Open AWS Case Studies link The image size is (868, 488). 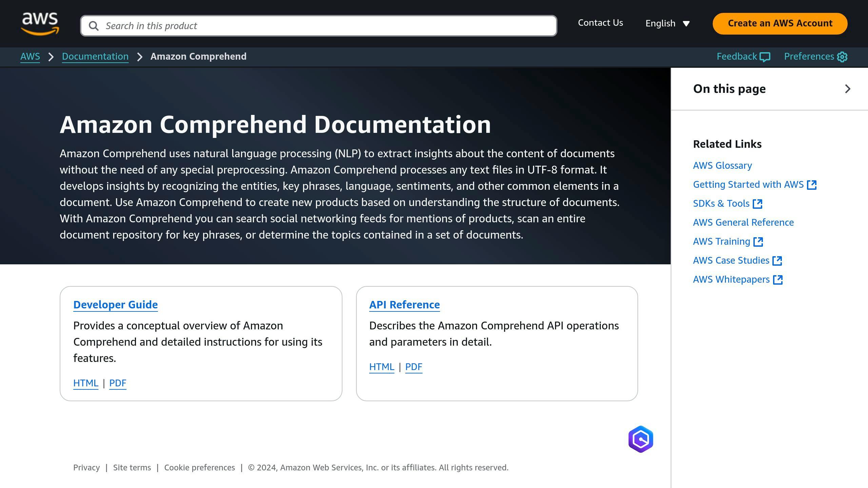tap(731, 261)
